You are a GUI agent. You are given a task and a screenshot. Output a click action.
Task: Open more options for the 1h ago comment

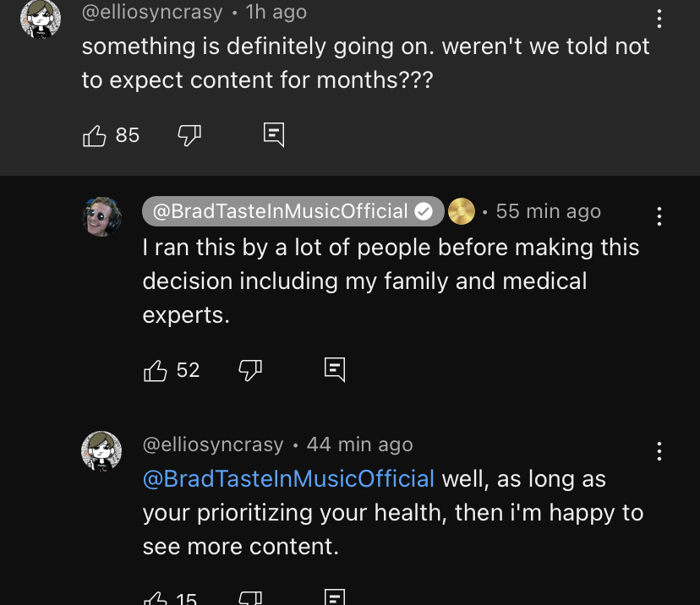(x=659, y=19)
